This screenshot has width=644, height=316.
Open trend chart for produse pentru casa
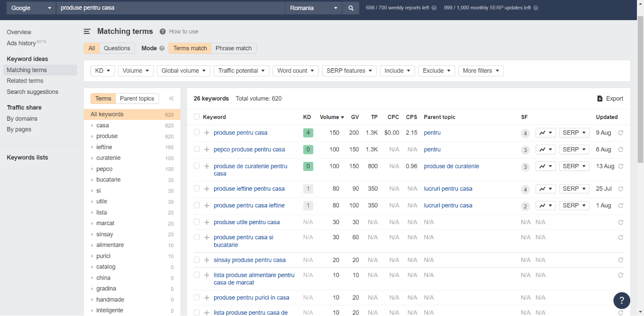tap(545, 133)
